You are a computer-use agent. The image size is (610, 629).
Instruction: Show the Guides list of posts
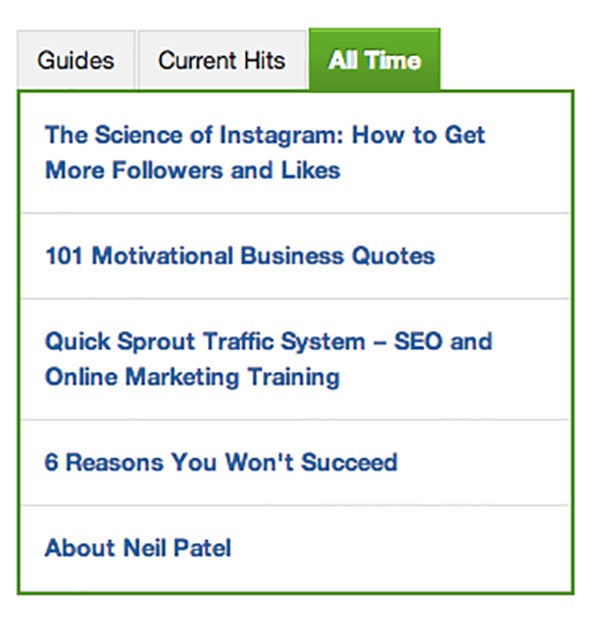tap(75, 60)
